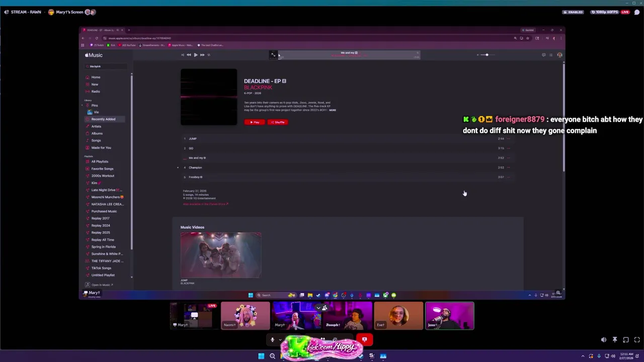Play track 2 GO
The height and width of the screenshot is (362, 644).
pos(191,148)
